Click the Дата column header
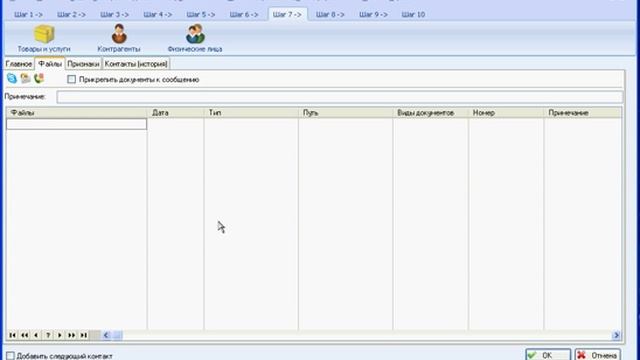The height and width of the screenshot is (360, 640). click(176, 113)
